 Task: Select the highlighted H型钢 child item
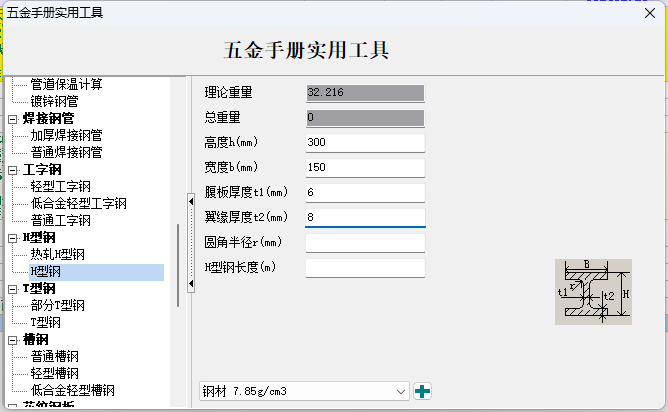click(x=96, y=272)
